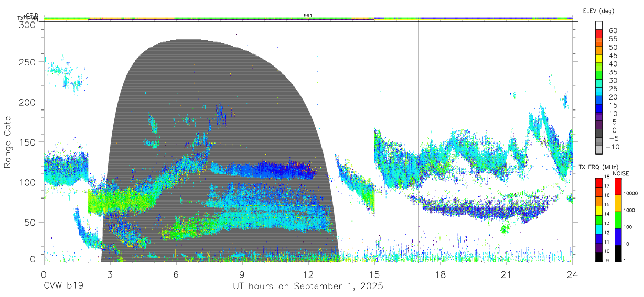Click Range Gate tick label '50'
Screen dimensions: 644x297
(x=30, y=222)
